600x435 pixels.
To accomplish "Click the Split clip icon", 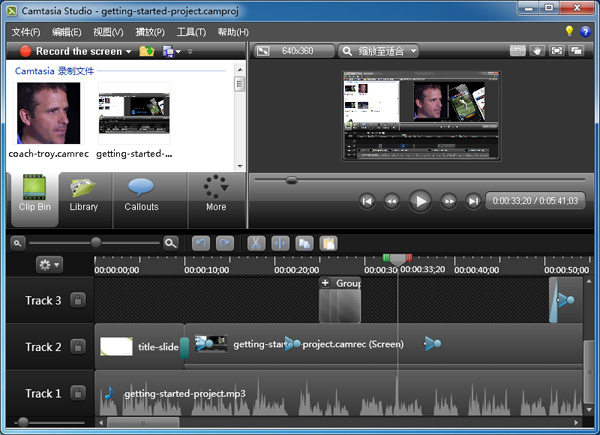I will tap(280, 243).
